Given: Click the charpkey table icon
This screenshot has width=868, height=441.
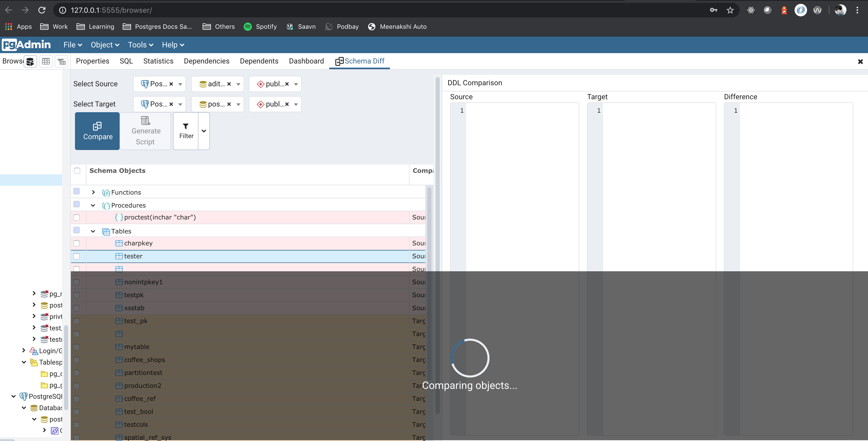Looking at the screenshot, I should (x=119, y=243).
